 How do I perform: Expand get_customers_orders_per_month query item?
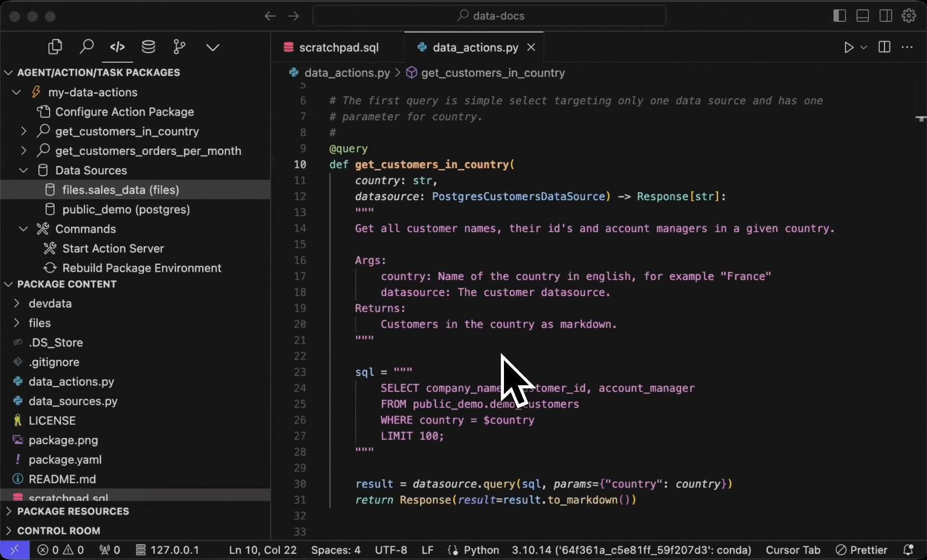point(23,151)
